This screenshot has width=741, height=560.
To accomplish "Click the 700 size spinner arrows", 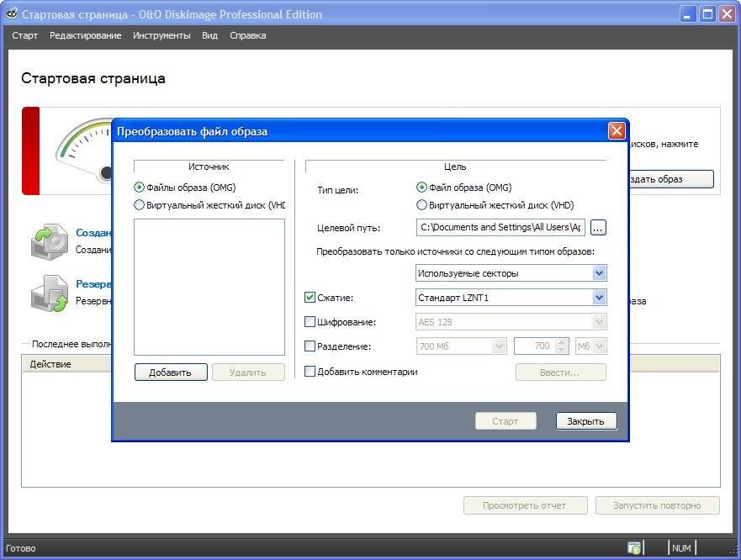I will pos(561,346).
